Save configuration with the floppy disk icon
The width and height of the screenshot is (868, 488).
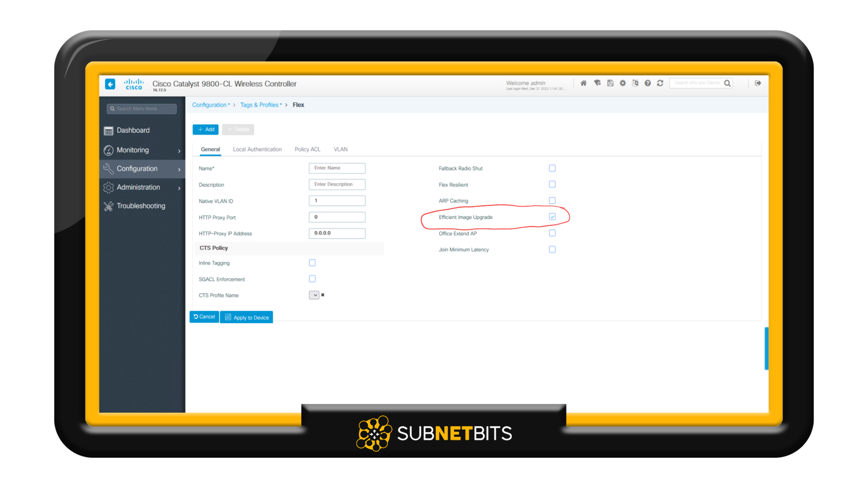610,83
